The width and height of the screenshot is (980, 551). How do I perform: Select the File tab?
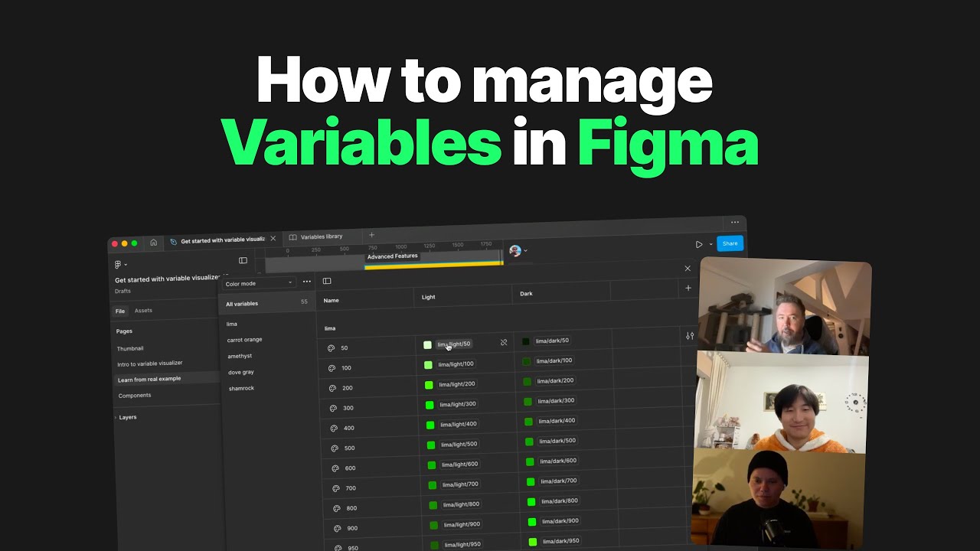point(120,311)
